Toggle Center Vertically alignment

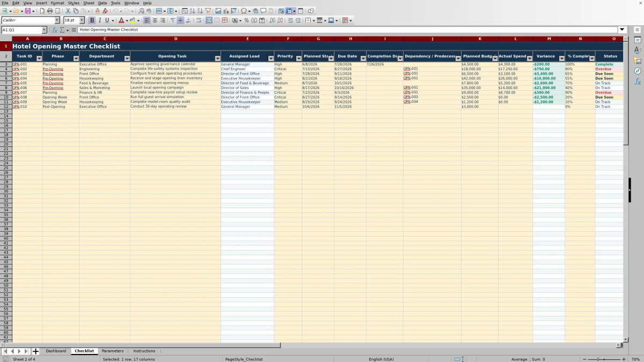[x=180, y=20]
